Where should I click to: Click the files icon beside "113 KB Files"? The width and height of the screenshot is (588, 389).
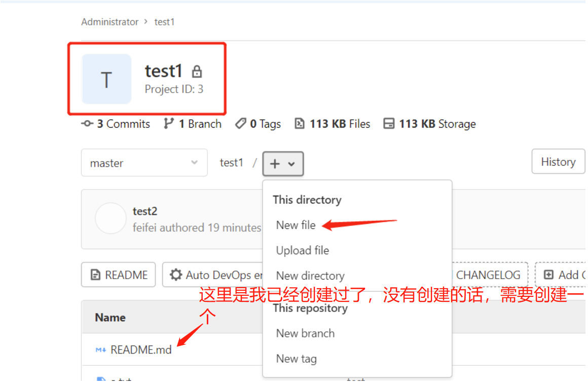pos(300,123)
